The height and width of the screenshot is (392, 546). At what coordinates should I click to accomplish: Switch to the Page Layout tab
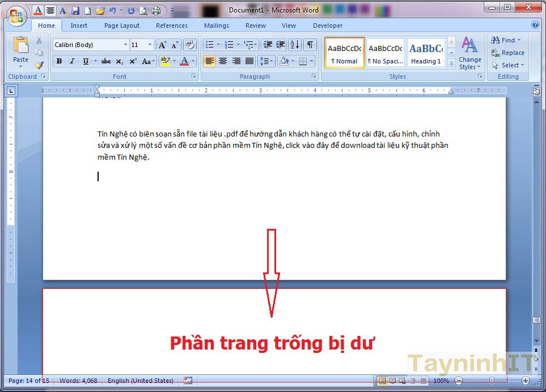tap(121, 25)
